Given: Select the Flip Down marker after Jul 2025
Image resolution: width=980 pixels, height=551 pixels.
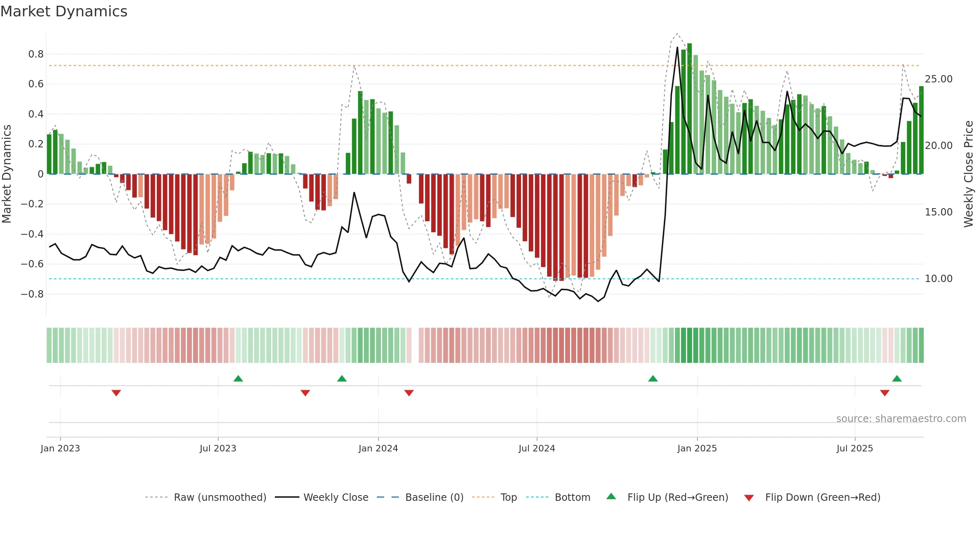Looking at the screenshot, I should [885, 393].
